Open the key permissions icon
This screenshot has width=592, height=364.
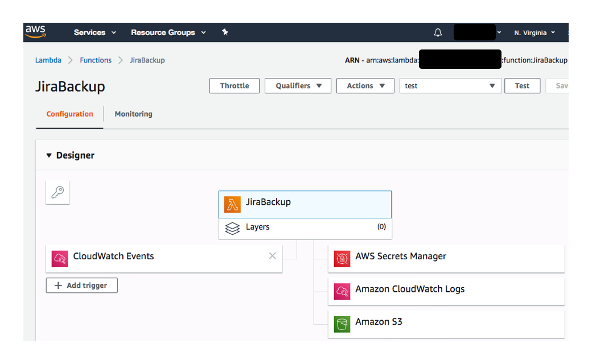[x=57, y=192]
